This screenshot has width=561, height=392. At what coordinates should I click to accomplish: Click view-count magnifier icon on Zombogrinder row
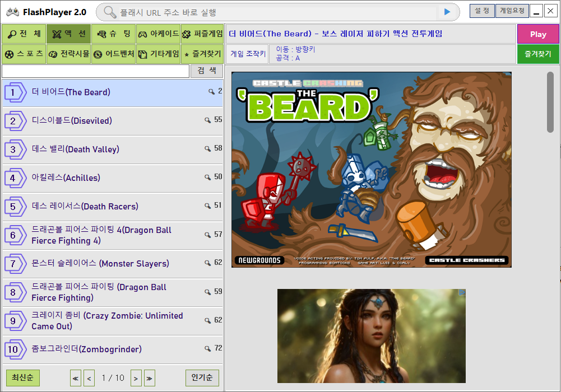point(207,348)
